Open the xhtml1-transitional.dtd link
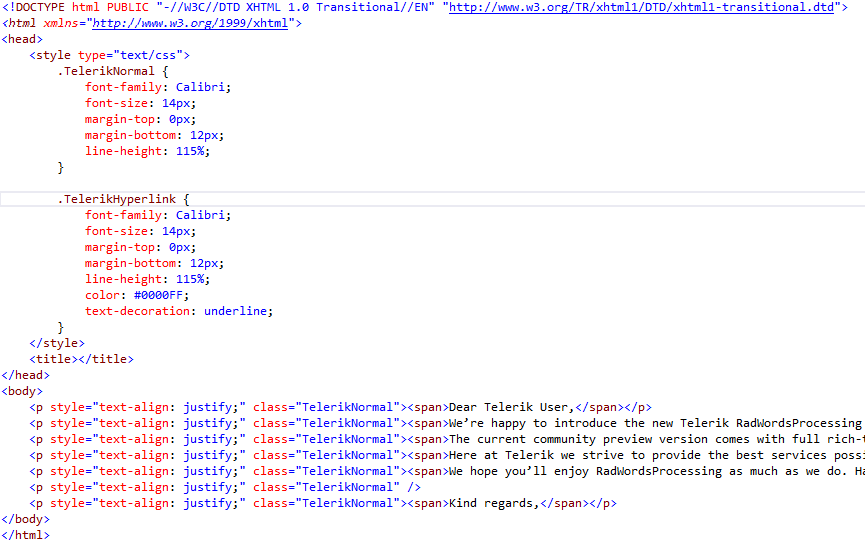 click(x=641, y=7)
